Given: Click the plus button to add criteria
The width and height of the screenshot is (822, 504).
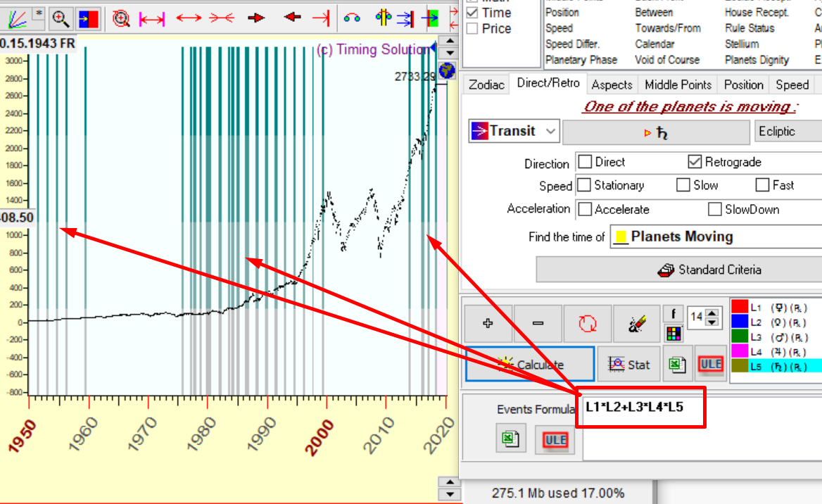Looking at the screenshot, I should pos(488,323).
